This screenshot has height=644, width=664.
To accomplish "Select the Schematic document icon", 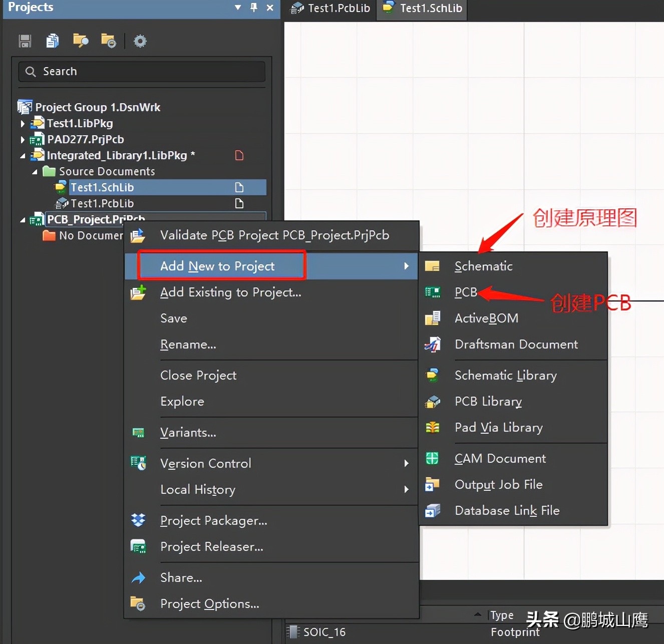I will pos(432,266).
